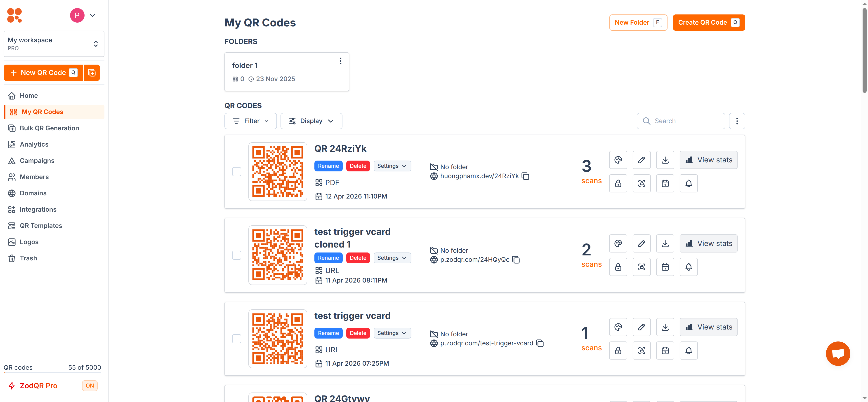
Task: View stats for test trigger vcard cloned 1
Action: point(708,243)
